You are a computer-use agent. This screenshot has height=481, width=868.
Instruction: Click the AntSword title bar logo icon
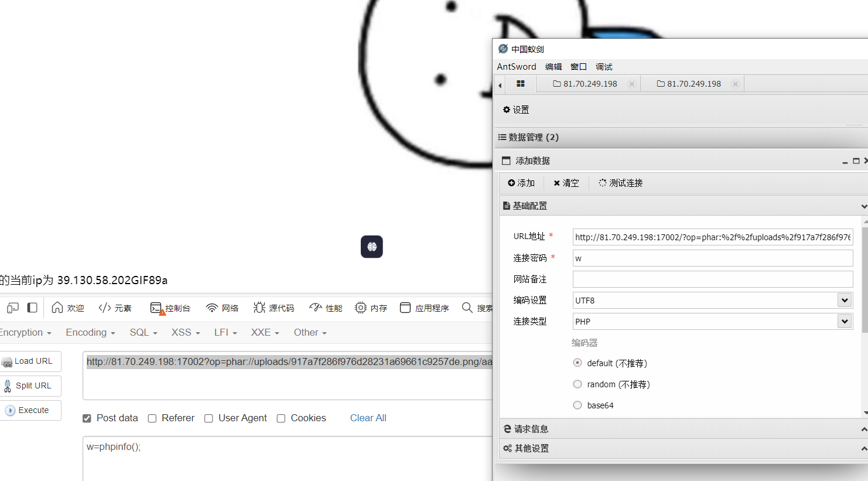tap(503, 49)
